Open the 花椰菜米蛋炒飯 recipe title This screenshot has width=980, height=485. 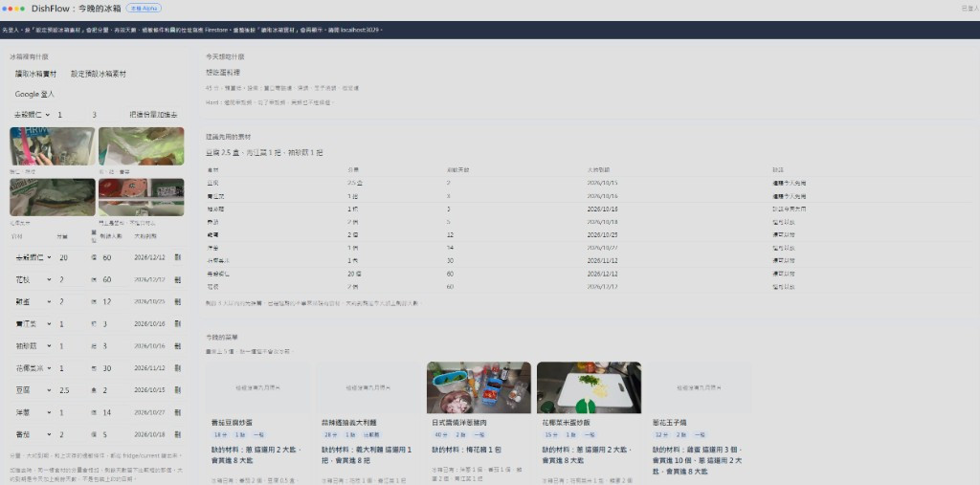[567, 423]
